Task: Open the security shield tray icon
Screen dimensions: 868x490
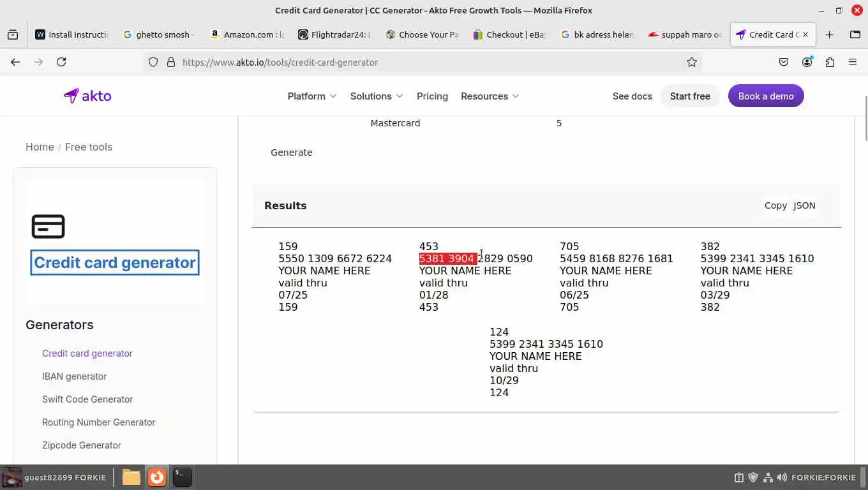Action: (x=753, y=477)
